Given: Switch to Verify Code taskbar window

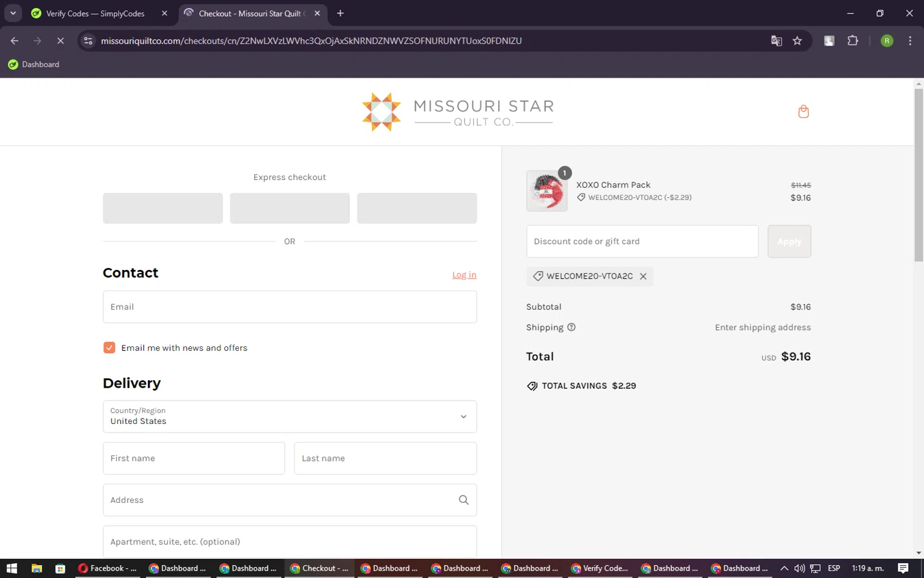Looking at the screenshot, I should click(x=600, y=568).
